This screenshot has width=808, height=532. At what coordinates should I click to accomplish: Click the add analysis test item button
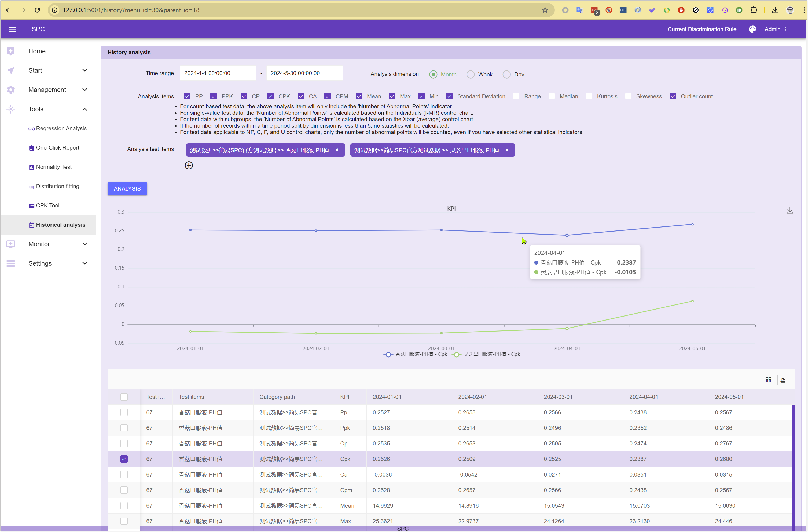[189, 165]
